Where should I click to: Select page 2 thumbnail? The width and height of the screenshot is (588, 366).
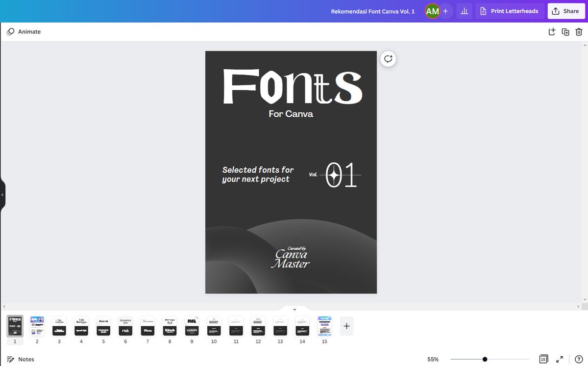(x=37, y=326)
